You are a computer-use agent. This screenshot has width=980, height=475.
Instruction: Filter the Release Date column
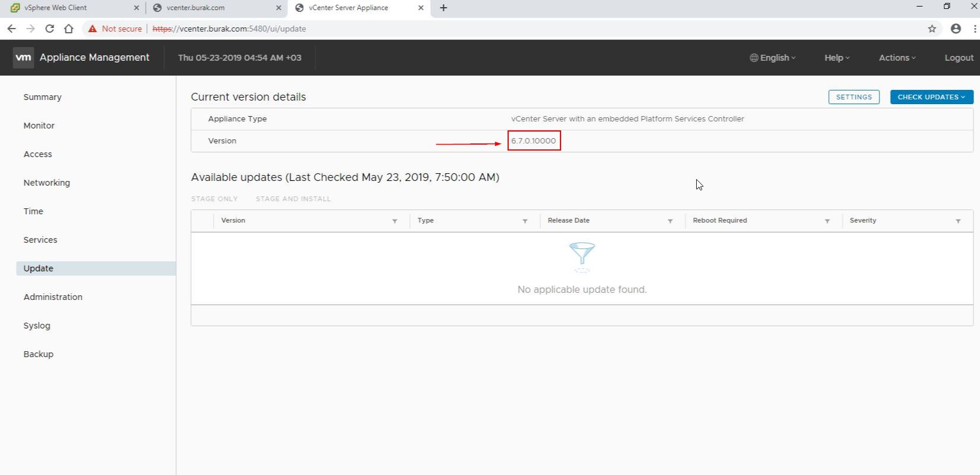click(670, 221)
